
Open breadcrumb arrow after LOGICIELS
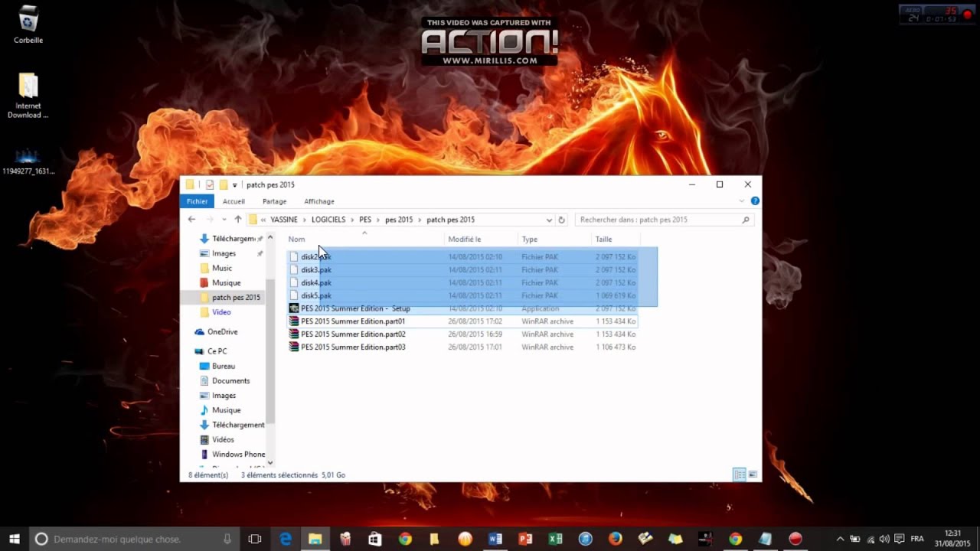click(352, 220)
